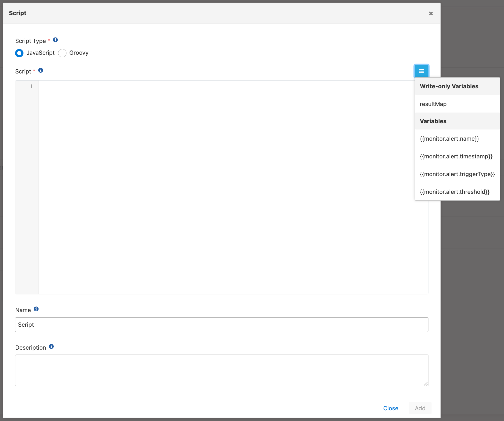Image resolution: width=504 pixels, height=421 pixels.
Task: Insert resultMap write-only variable
Action: tap(433, 104)
